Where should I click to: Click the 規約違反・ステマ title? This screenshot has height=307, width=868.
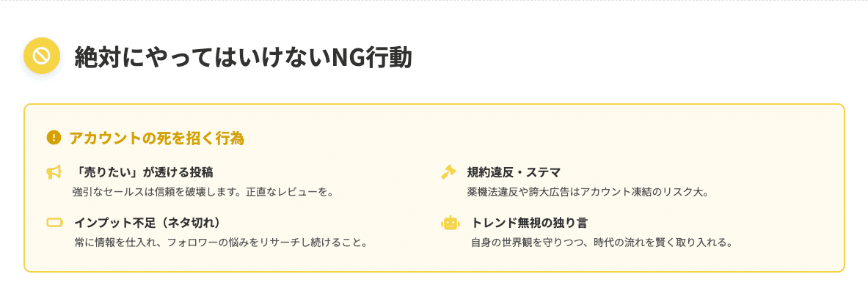(514, 172)
